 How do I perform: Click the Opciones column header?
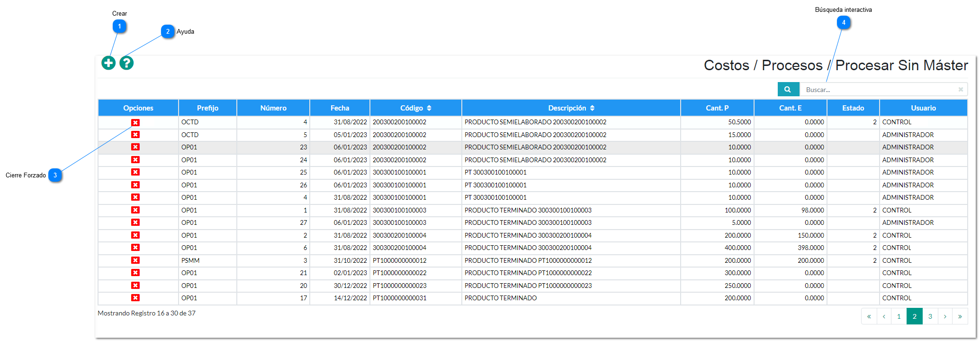coord(138,108)
